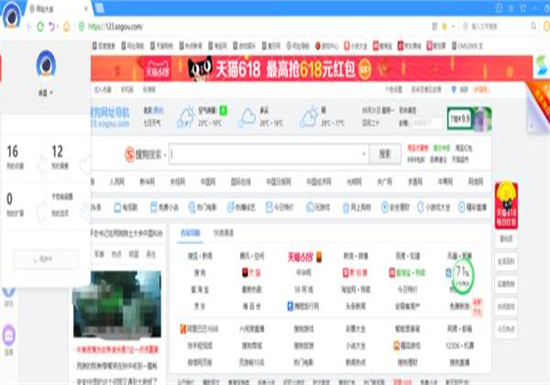Viewport: 550px width, 385px height.
Task: Open a new tab with the button beside the tab
Action: tap(99, 8)
